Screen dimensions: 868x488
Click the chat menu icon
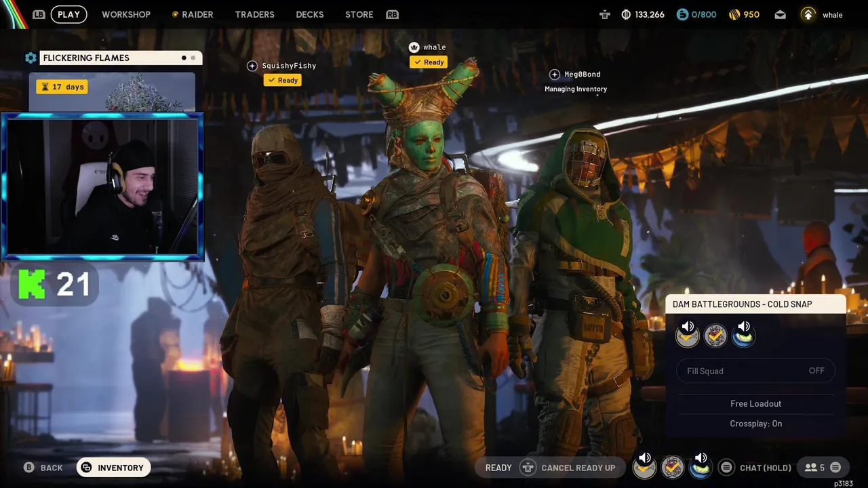[x=726, y=468]
